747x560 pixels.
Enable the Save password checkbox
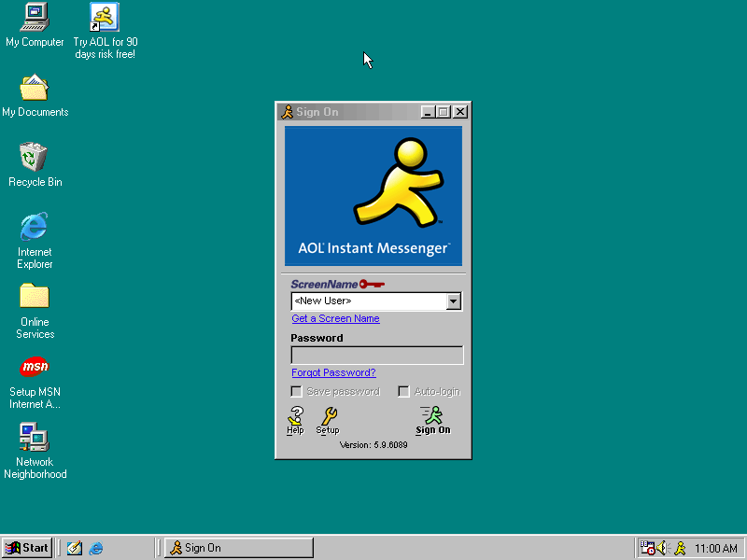click(x=296, y=391)
